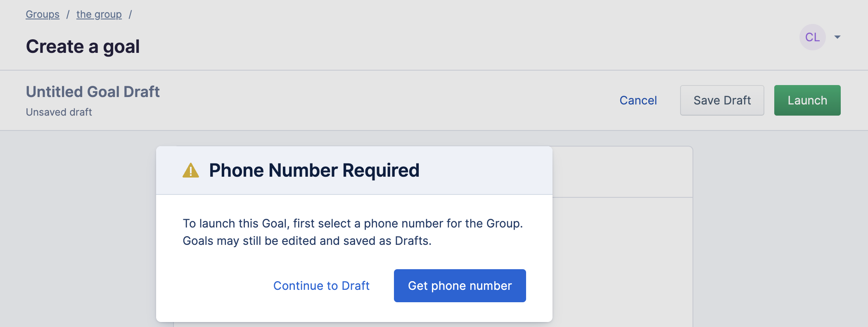Click the dialog message about launching Goal
This screenshot has height=327, width=868.
tap(353, 232)
